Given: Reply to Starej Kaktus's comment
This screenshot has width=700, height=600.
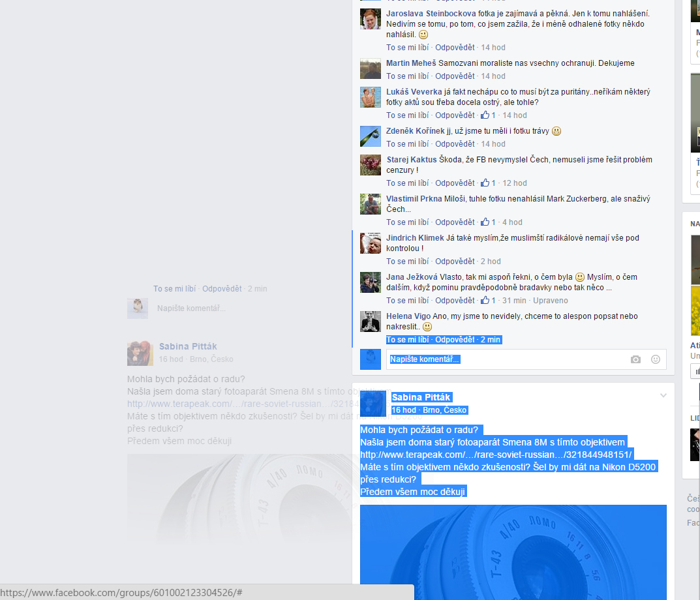Looking at the screenshot, I should coord(455,183).
